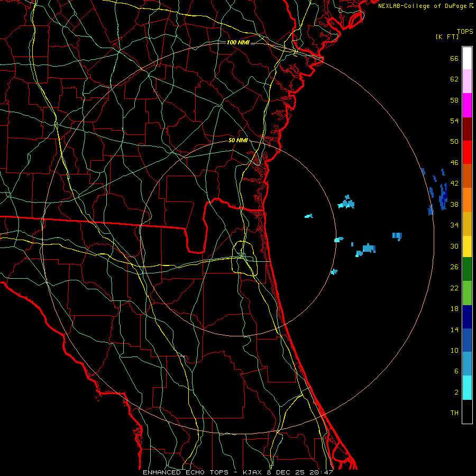Screen dimensions: 476x476
Task: Click the [K FT] units label
Action: pos(447,37)
